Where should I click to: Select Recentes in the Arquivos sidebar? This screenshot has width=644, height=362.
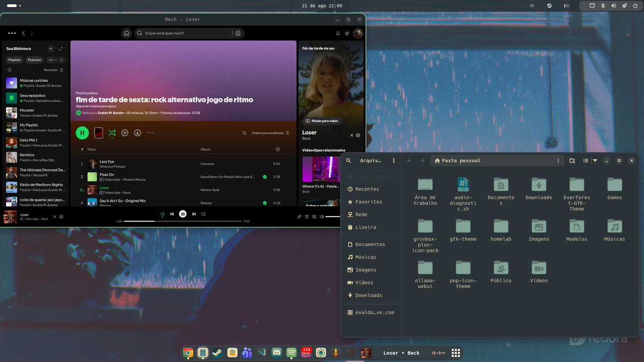tap(370, 189)
